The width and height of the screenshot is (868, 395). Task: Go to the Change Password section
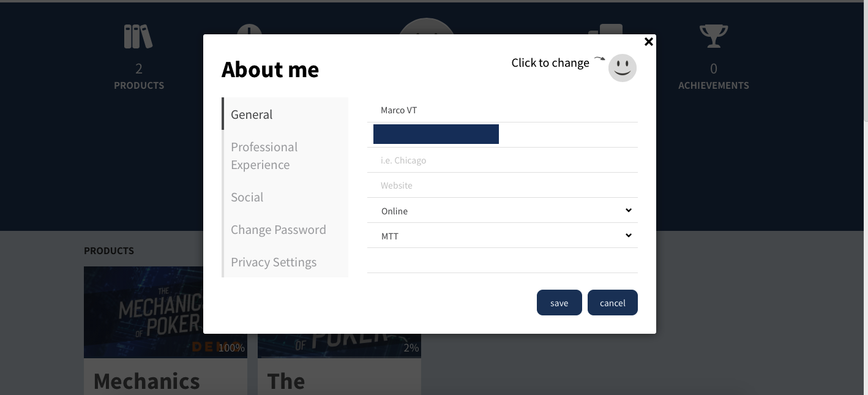[x=286, y=230]
